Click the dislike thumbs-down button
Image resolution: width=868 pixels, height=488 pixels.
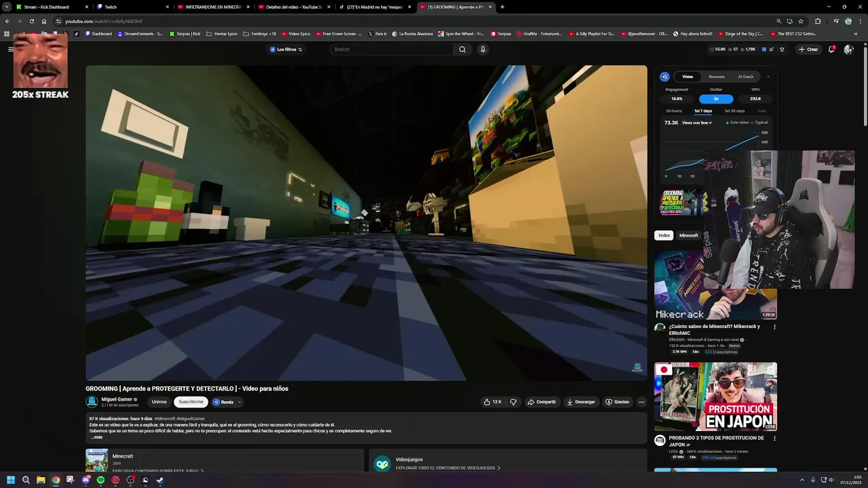(x=513, y=402)
